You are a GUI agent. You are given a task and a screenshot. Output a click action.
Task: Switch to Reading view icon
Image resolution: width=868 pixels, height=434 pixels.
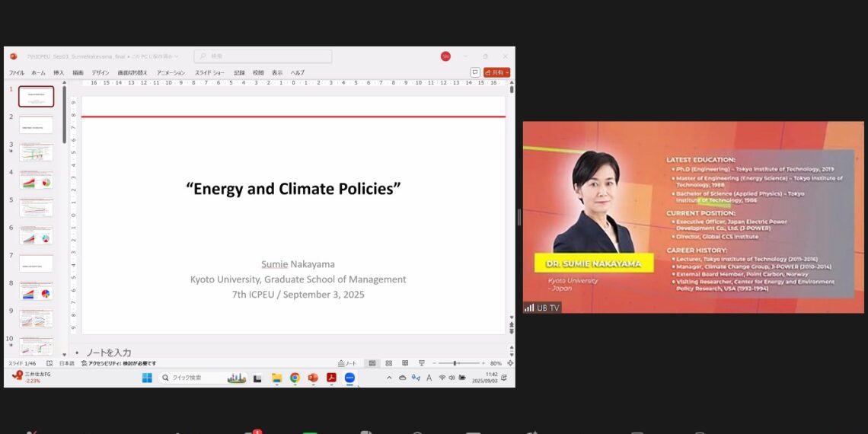(x=404, y=364)
